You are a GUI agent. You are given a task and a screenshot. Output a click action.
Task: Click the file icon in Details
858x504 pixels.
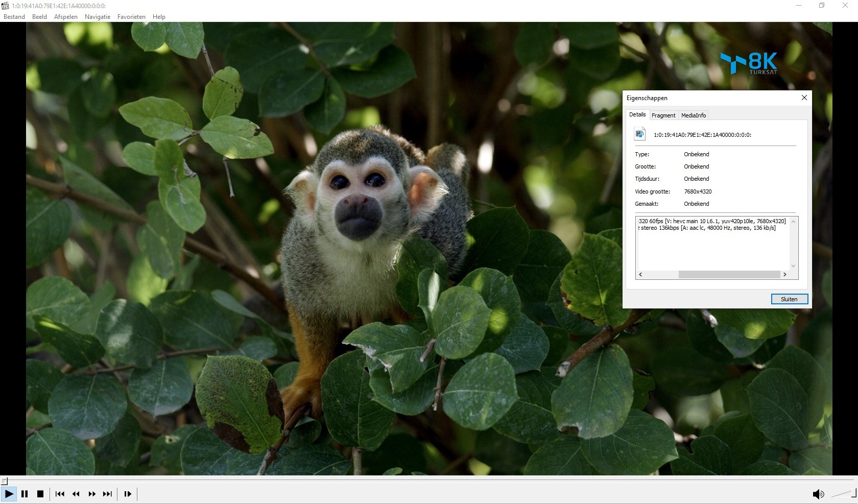(639, 134)
